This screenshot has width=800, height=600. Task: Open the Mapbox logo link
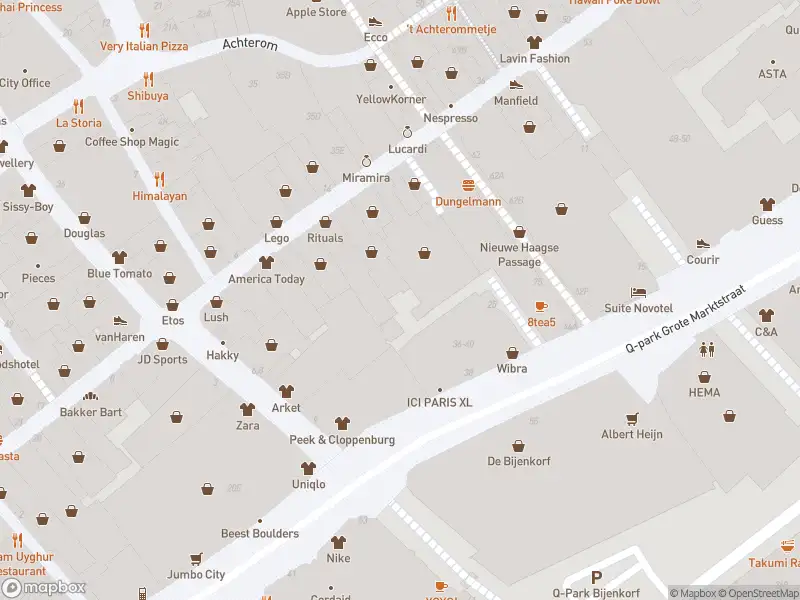coord(43,587)
